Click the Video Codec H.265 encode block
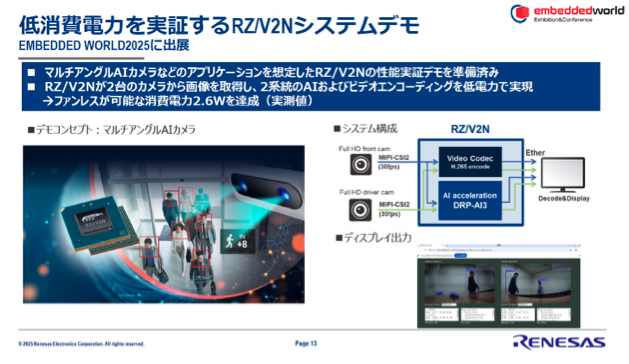This screenshot has width=629, height=364. [470, 162]
